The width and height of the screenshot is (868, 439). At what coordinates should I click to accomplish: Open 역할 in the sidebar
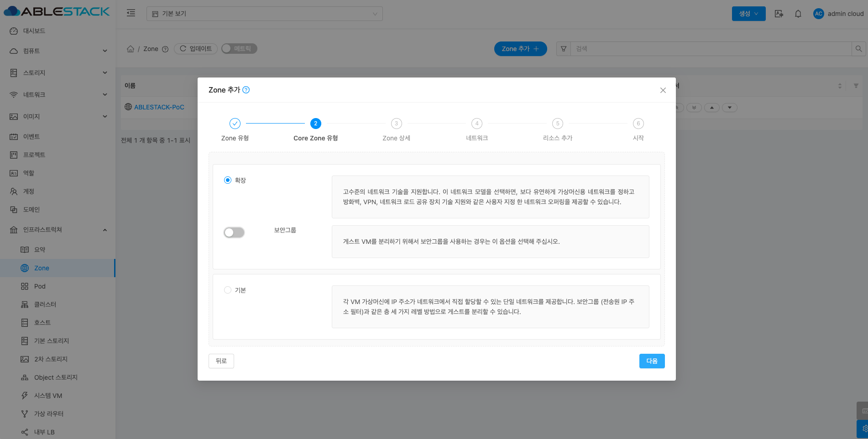point(58,173)
